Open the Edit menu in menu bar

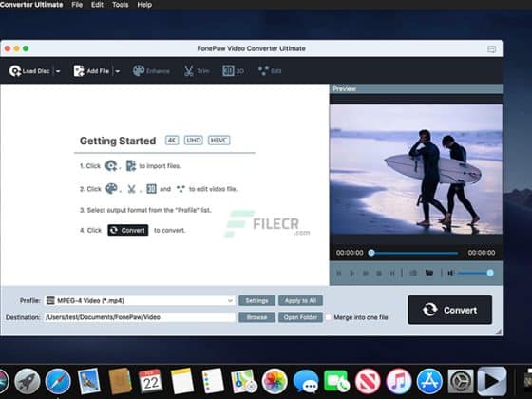97,5
